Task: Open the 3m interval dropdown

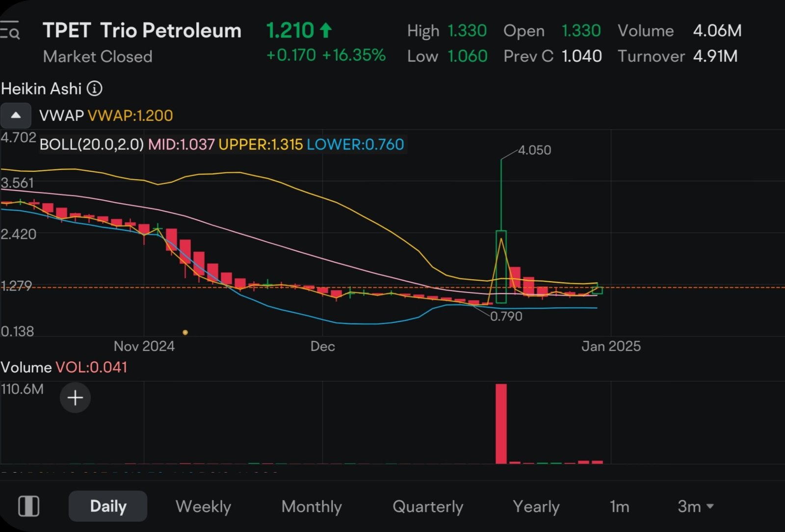Action: tap(695, 506)
